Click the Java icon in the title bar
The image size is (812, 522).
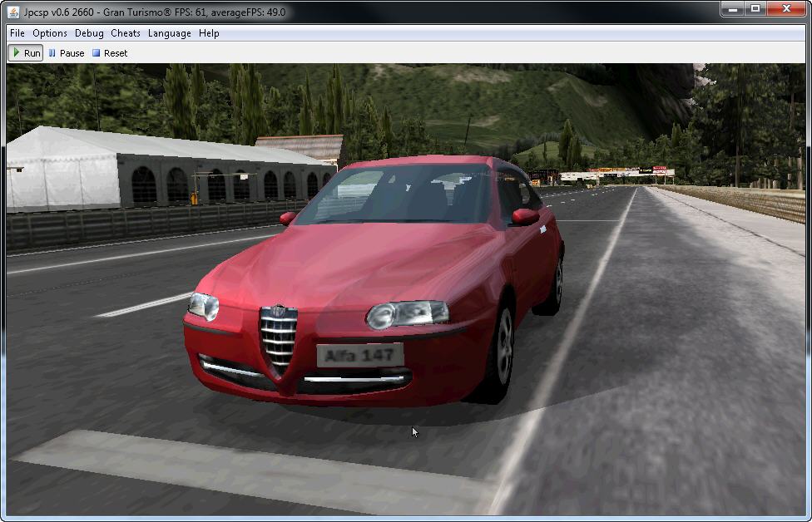(x=14, y=12)
